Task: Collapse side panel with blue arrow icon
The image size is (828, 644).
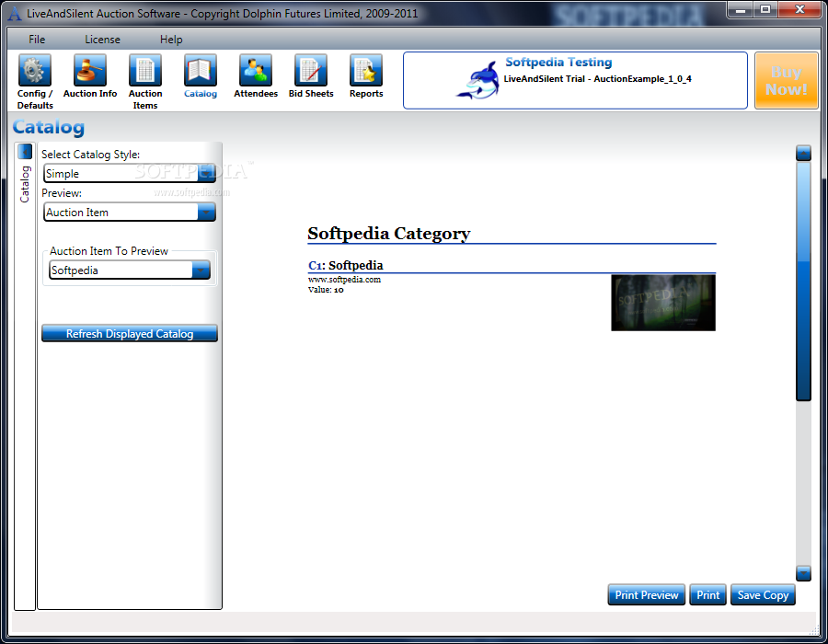Action: pyautogui.click(x=25, y=152)
